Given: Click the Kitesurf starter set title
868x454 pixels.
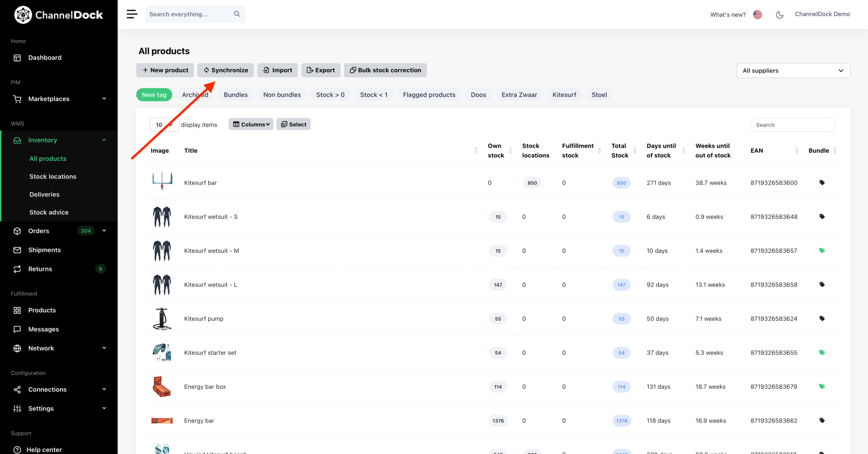Looking at the screenshot, I should pos(210,353).
